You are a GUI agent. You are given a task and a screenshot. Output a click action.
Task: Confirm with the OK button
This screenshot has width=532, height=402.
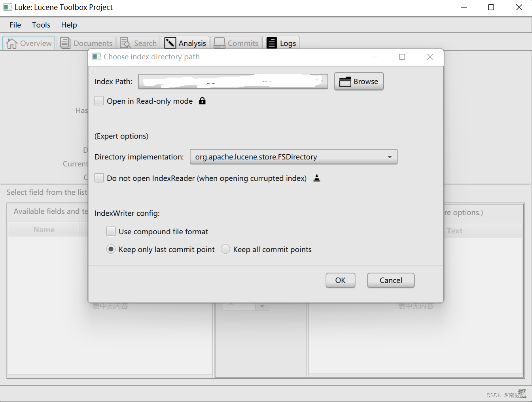[341, 280]
